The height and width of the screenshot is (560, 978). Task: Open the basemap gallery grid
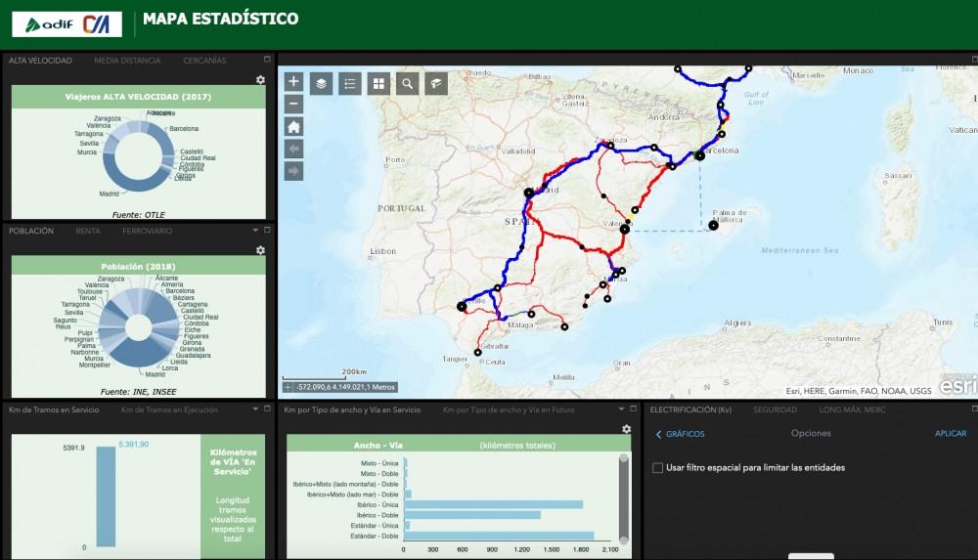pos(378,83)
